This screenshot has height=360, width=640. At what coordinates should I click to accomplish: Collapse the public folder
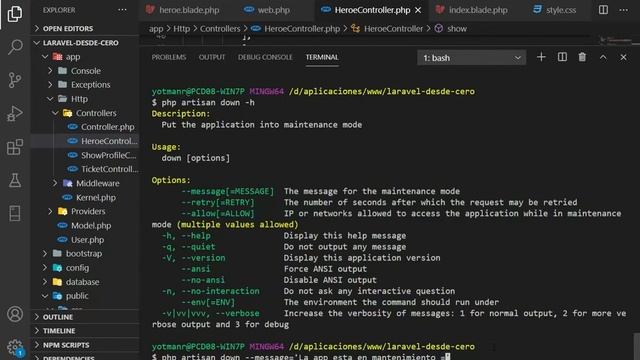85,296
